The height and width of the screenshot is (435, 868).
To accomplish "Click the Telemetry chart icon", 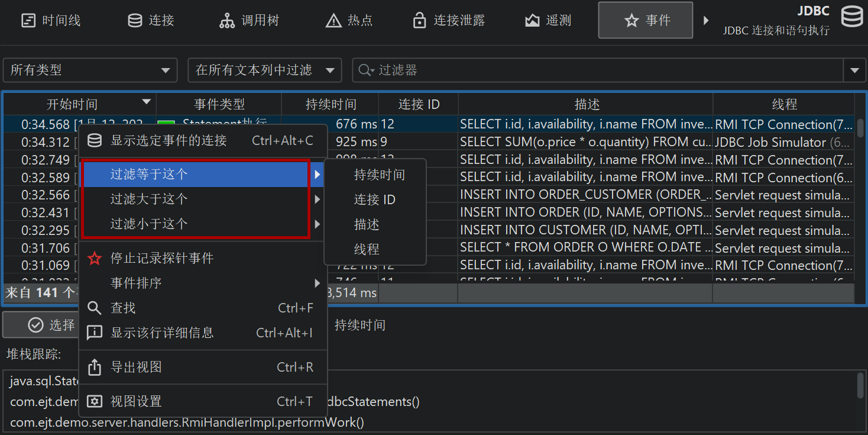I will [x=532, y=21].
